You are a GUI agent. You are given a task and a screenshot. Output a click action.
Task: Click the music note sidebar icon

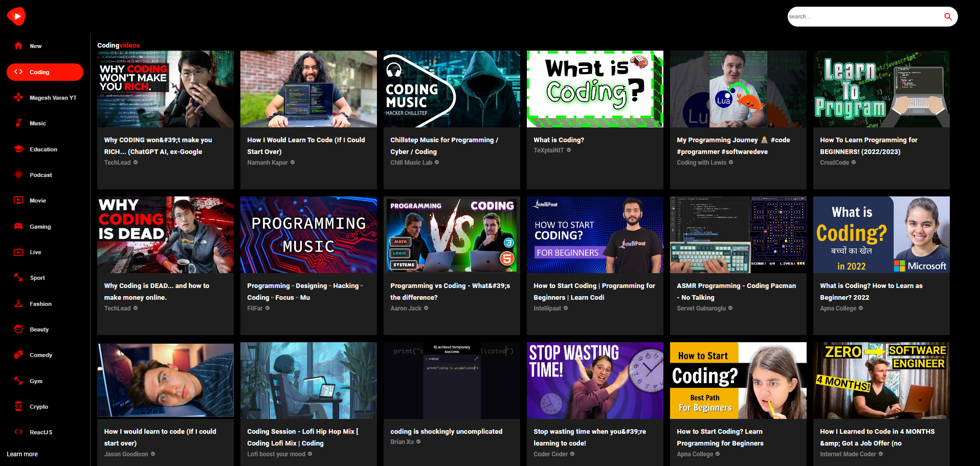coord(18,123)
